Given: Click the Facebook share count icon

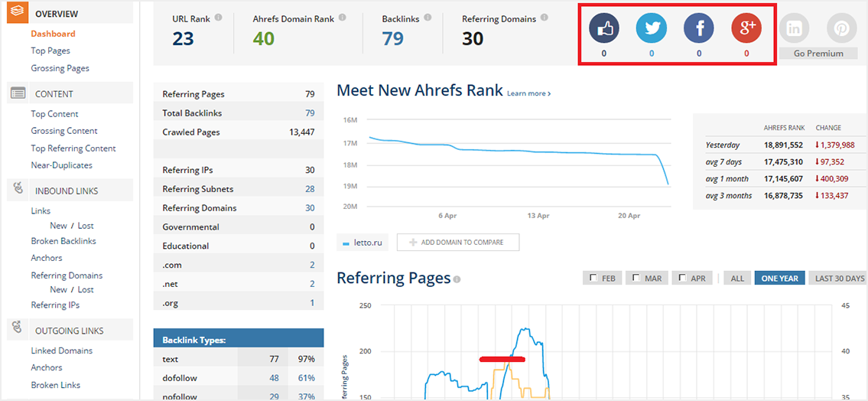Looking at the screenshot, I should point(698,29).
